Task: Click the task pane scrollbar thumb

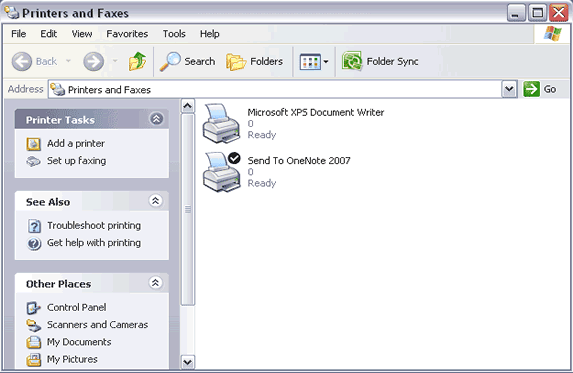Action: [x=187, y=209]
